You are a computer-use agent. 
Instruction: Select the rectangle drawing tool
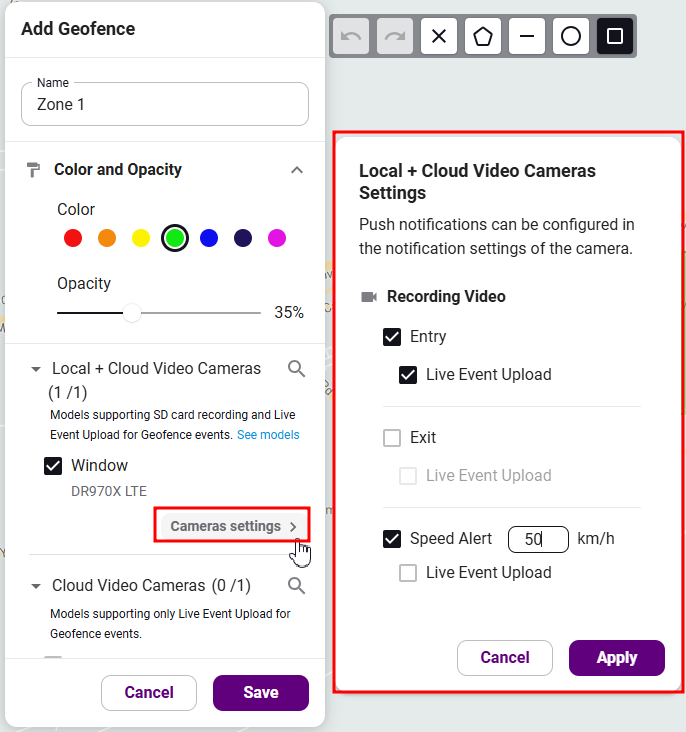(x=615, y=36)
